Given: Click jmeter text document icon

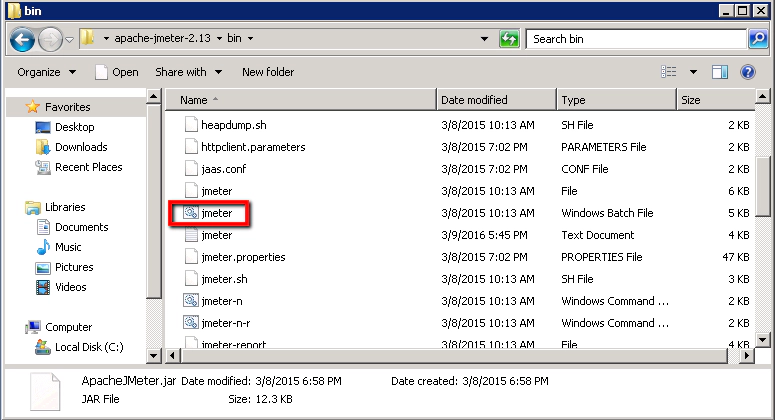Looking at the screenshot, I should tap(191, 235).
